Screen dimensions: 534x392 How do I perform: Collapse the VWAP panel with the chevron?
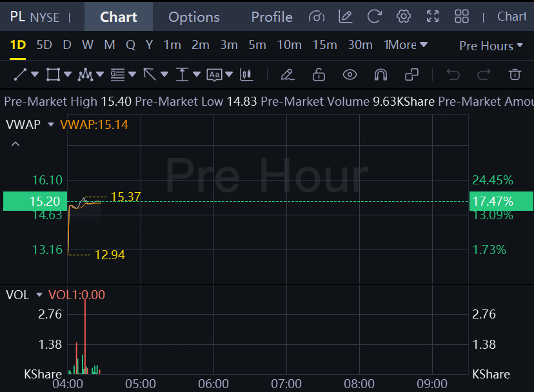(x=15, y=144)
